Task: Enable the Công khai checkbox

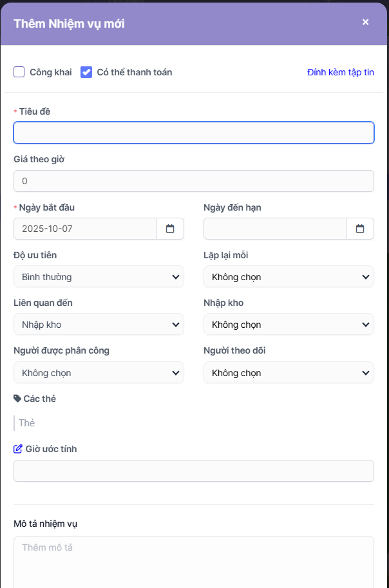Action: (19, 72)
